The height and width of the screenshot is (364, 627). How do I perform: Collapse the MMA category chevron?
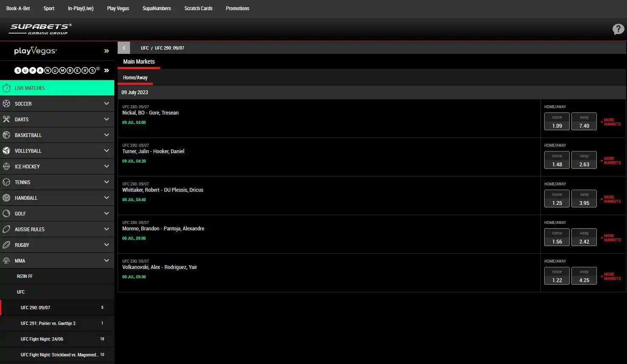107,260
